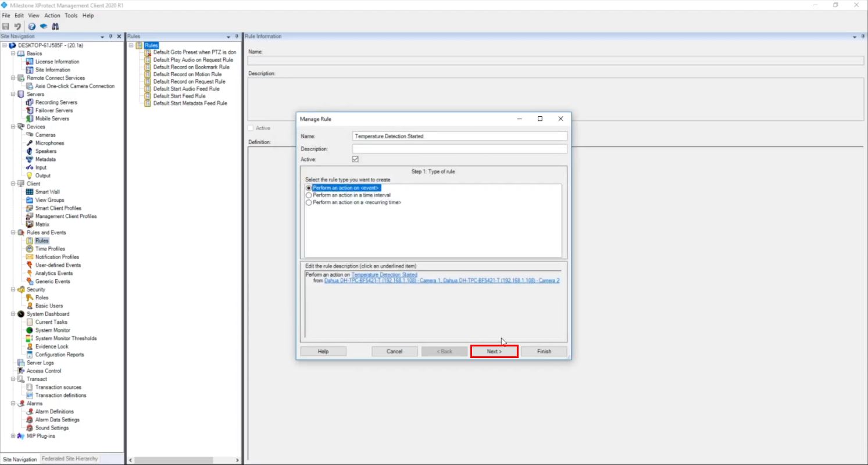
Task: Switch to the Federated Site Hierarchy tab
Action: point(69,458)
